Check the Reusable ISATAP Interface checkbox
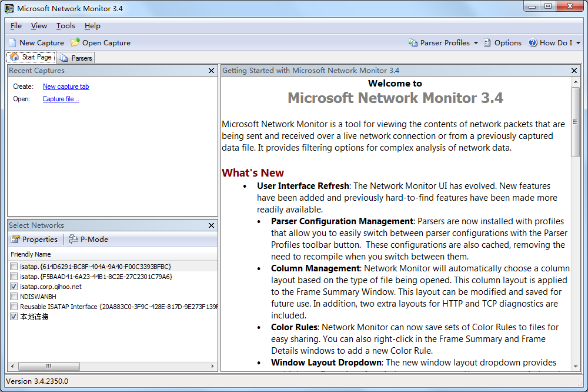588x392 pixels. [x=14, y=307]
